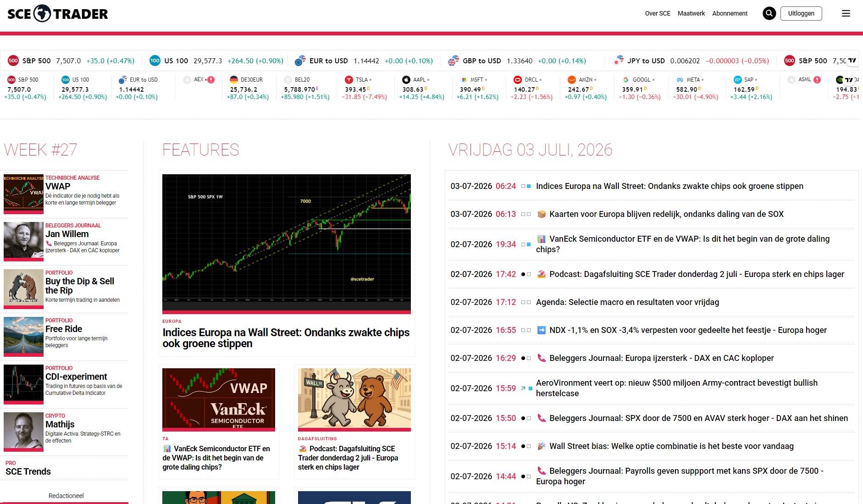863x504 pixels.
Task: Open the hamburger menu icon
Action: (846, 13)
